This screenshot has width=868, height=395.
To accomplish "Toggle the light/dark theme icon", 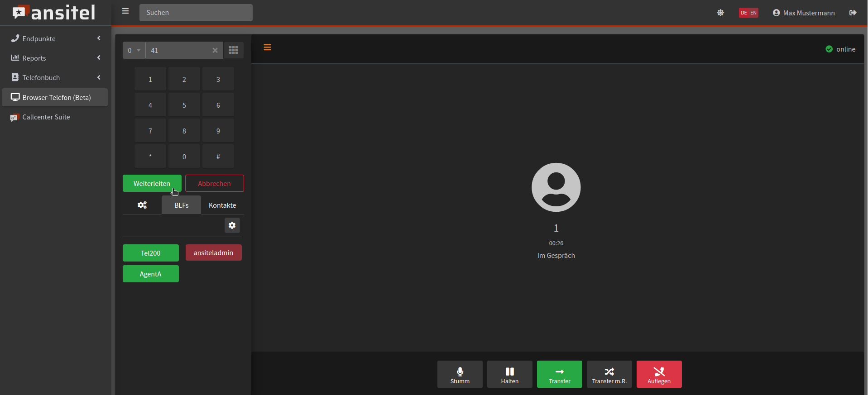I will click(720, 13).
